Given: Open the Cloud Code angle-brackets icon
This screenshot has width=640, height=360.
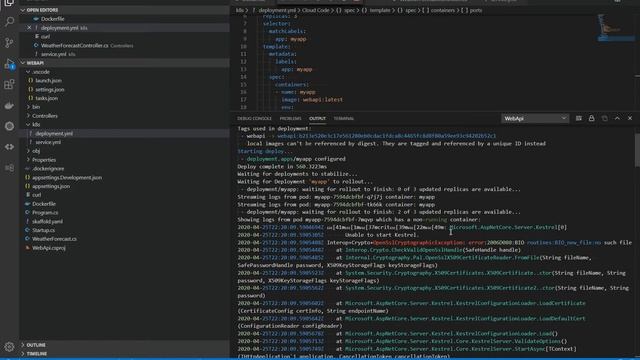Looking at the screenshot, I should pos(9,147).
